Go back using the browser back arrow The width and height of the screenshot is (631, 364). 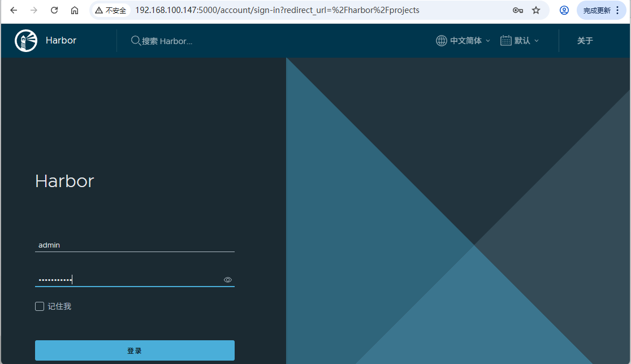[14, 10]
